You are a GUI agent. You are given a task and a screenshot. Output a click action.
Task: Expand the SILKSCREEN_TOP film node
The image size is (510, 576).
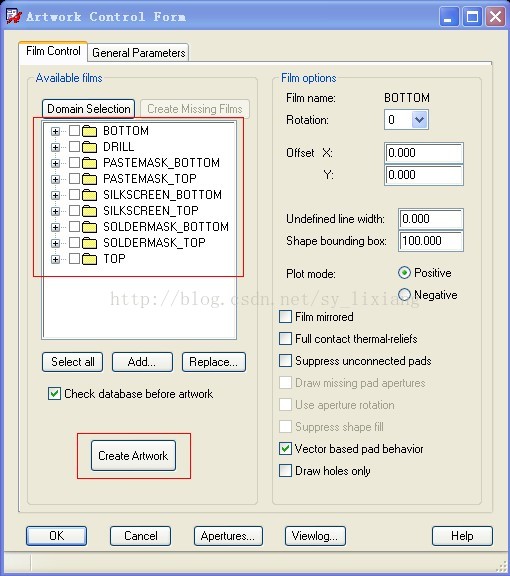[55, 211]
